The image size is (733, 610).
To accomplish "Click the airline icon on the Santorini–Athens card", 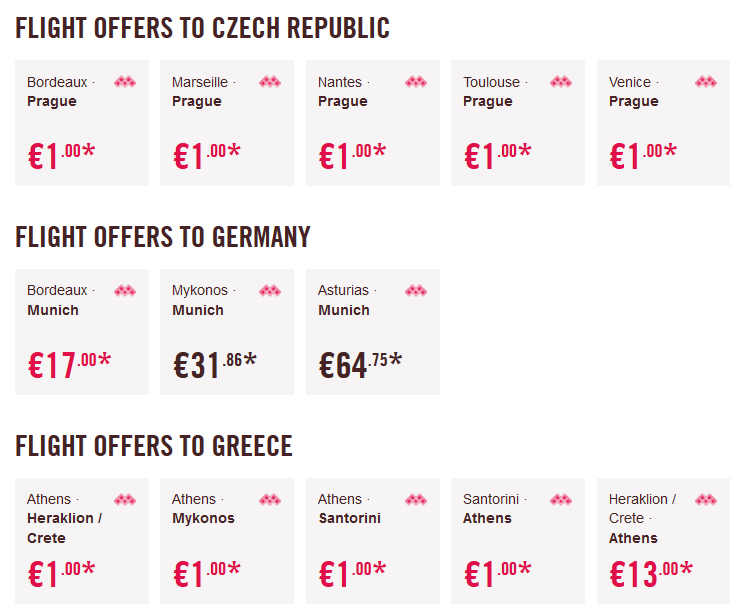I will (561, 500).
